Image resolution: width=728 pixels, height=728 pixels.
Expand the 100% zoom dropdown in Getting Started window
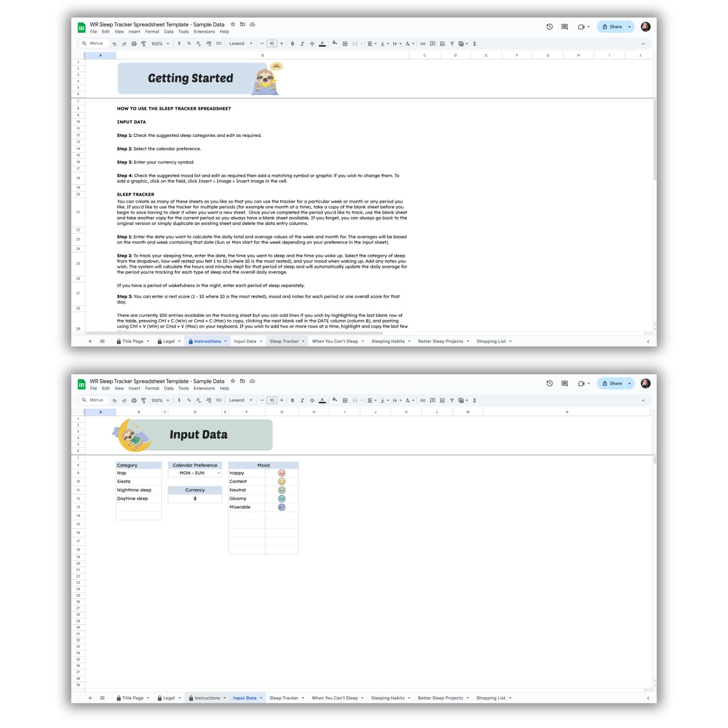(160, 44)
